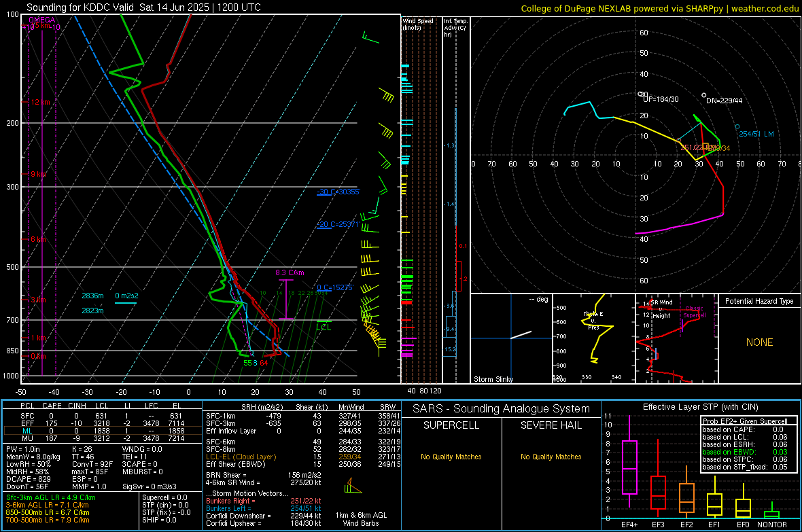Click 'No Quality Matches' under SEVERE HAIL
This screenshot has height=532, width=802.
click(x=551, y=457)
